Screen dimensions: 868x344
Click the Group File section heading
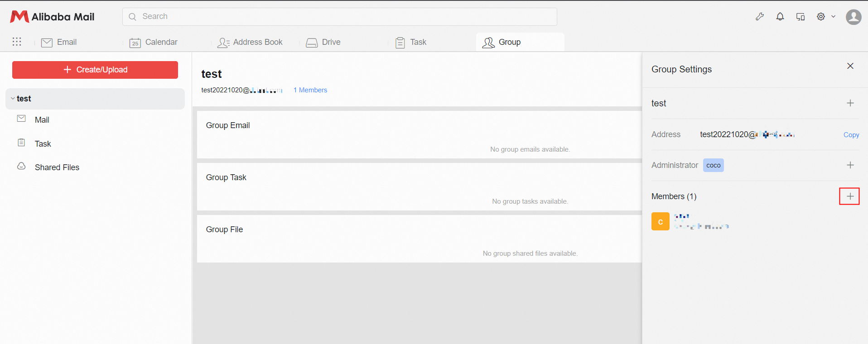point(224,229)
